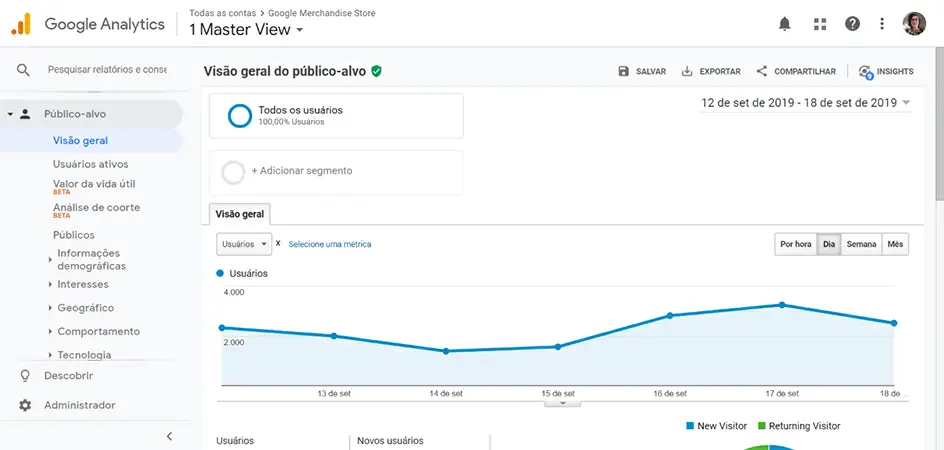This screenshot has width=944, height=450.
Task: Open Públicos in sidebar
Action: [x=73, y=235]
